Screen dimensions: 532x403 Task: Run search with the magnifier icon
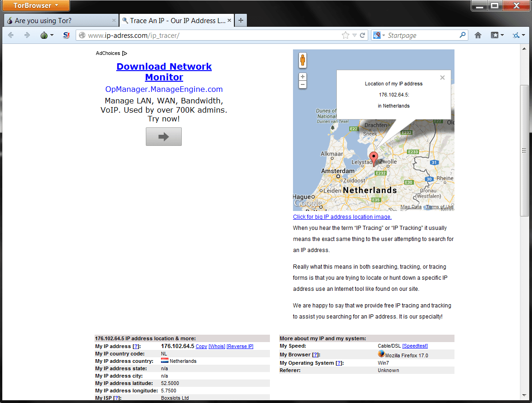462,35
